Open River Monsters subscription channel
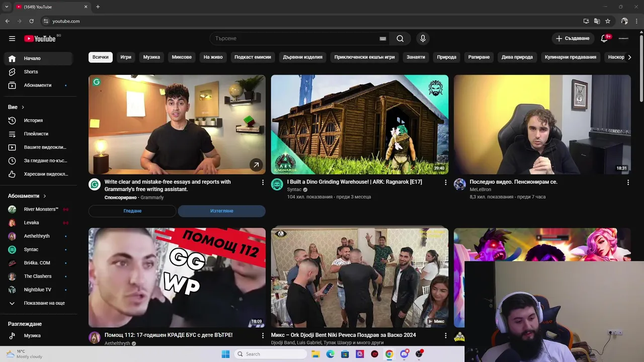The height and width of the screenshot is (362, 644). click(x=38, y=209)
